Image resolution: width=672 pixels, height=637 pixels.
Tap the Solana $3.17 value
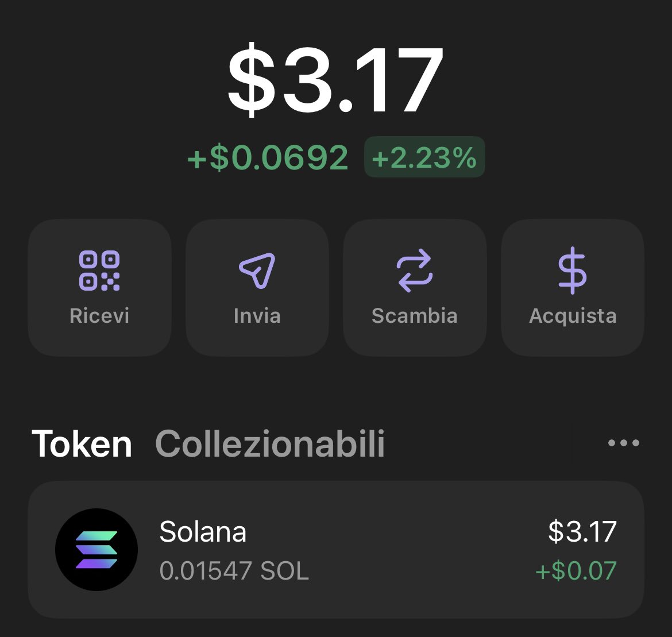582,531
